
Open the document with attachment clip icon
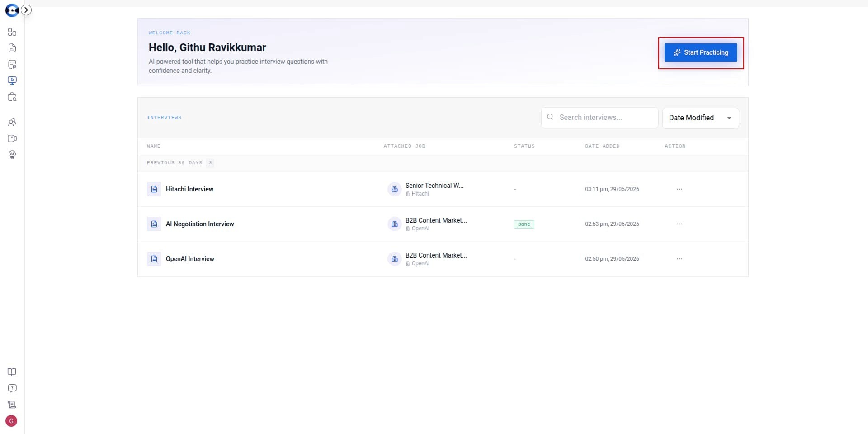[12, 64]
